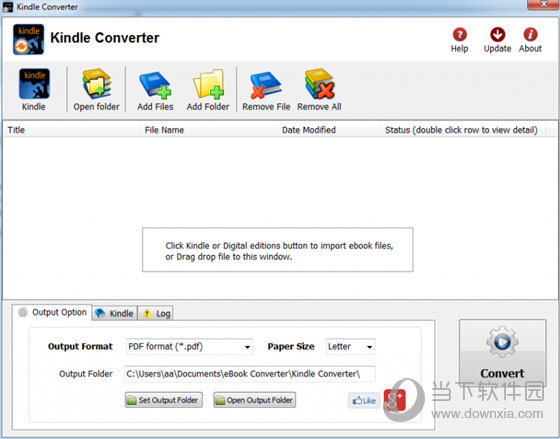Open the About info icon
560x439 pixels.
pyautogui.click(x=530, y=35)
